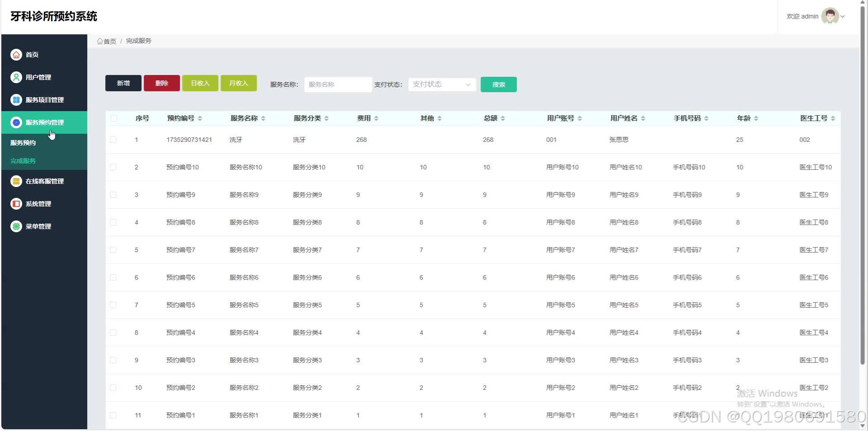Sort by 服务名称 column arrows
This screenshot has height=431, width=868.
pyautogui.click(x=263, y=118)
